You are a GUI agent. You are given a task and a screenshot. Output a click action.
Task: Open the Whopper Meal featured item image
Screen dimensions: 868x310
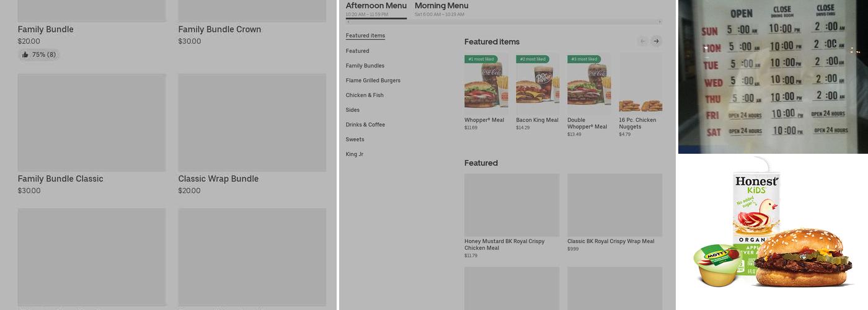(486, 82)
